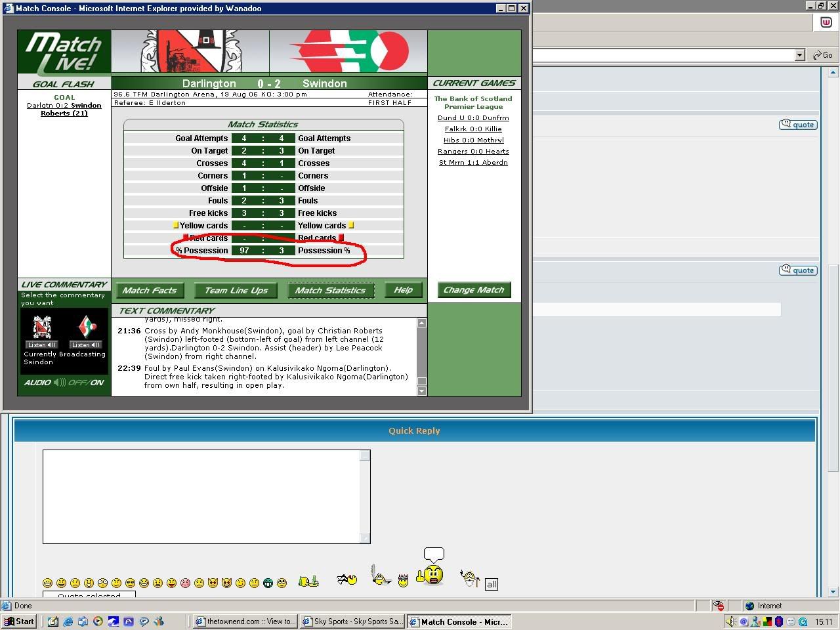The height and width of the screenshot is (630, 840).
Task: Click the Swindon club crest
Action: point(348,51)
